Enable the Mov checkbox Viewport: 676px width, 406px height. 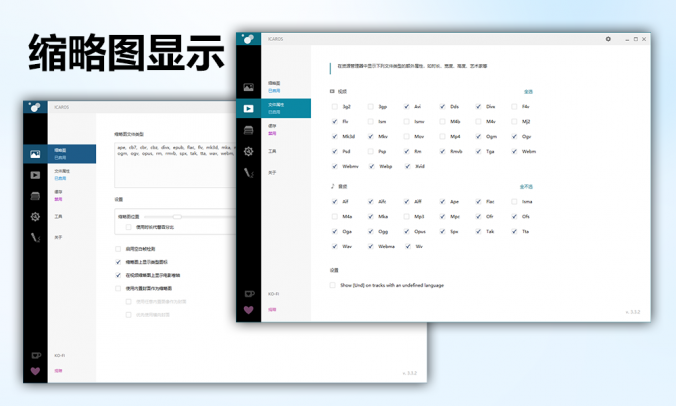click(x=407, y=137)
